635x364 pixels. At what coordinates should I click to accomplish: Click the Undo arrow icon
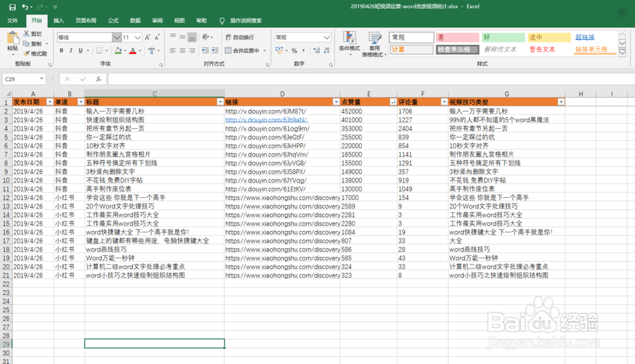(x=25, y=7)
